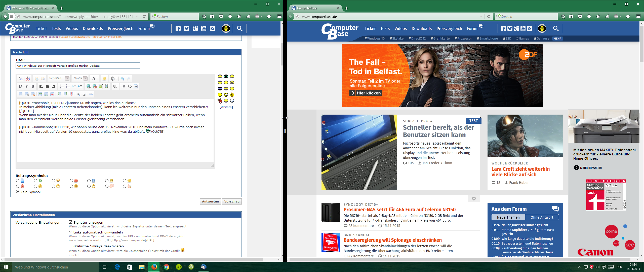644x272 pixels.
Task: Open Preisvergleich in the right window's menu
Action: point(449,29)
